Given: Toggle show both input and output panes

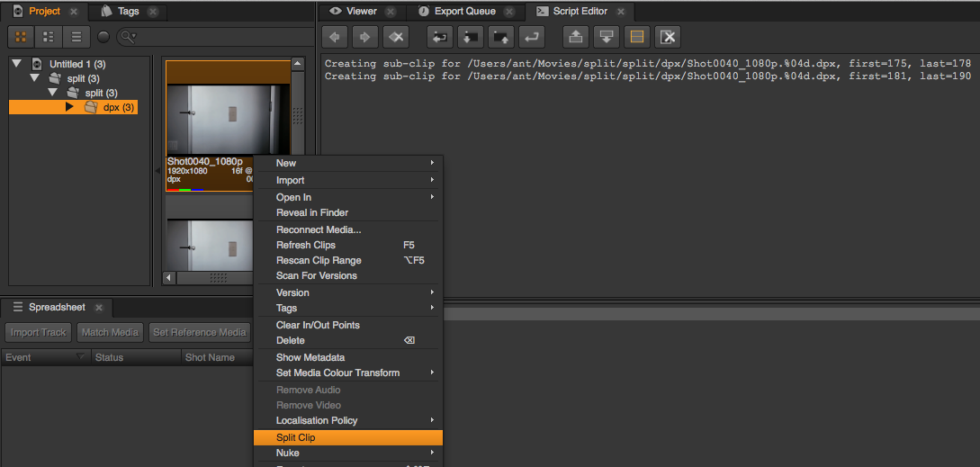Looking at the screenshot, I should point(637,37).
